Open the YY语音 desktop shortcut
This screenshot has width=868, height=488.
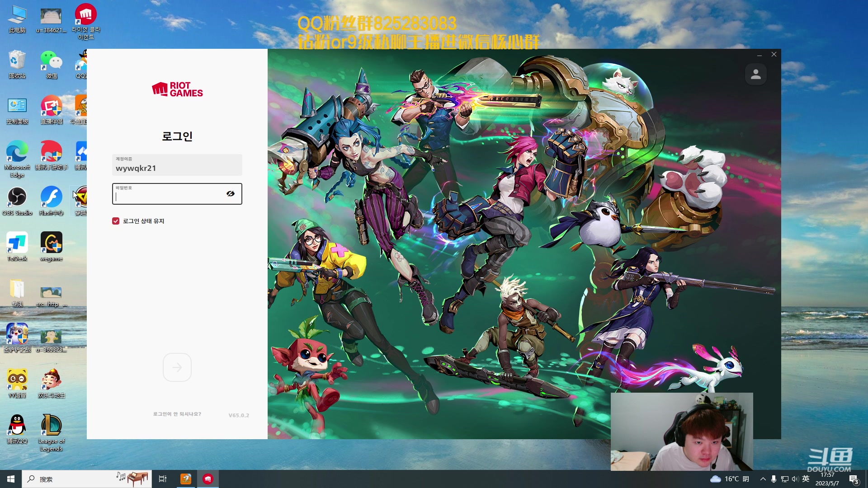pyautogui.click(x=17, y=384)
